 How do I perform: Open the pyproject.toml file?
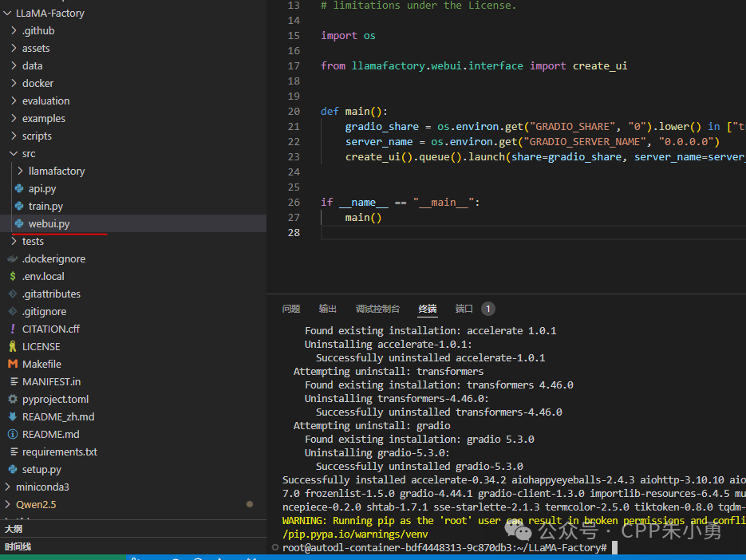pyautogui.click(x=55, y=399)
